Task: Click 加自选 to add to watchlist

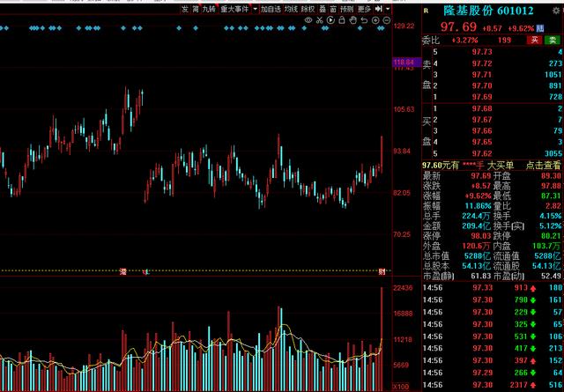Action: point(271,9)
